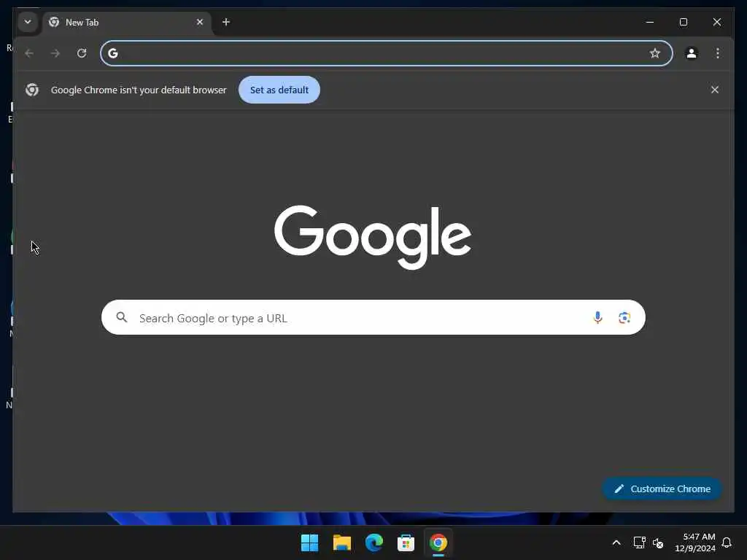Open Microsoft Store from the taskbar
This screenshot has height=560, width=747.
point(406,542)
